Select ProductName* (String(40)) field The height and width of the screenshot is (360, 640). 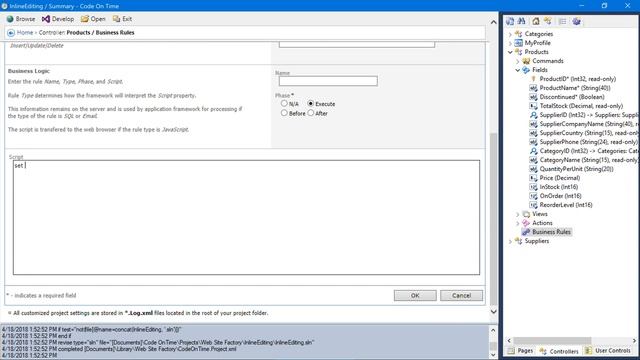coord(575,88)
